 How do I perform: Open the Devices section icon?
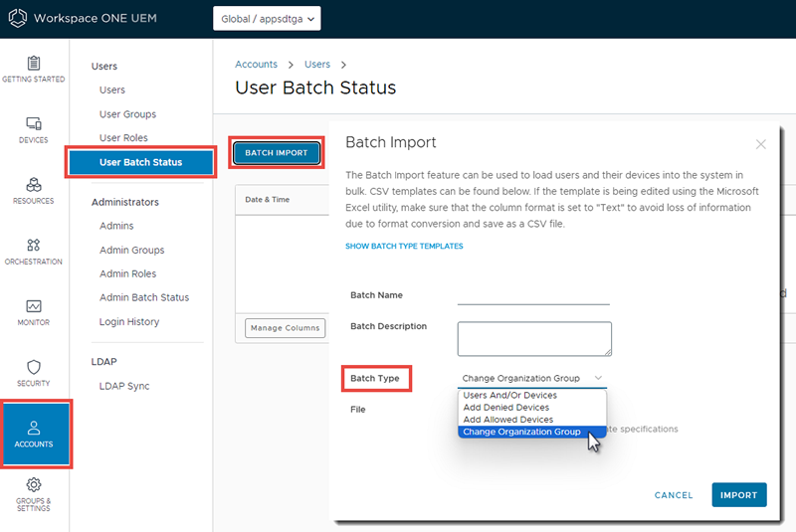pyautogui.click(x=34, y=123)
